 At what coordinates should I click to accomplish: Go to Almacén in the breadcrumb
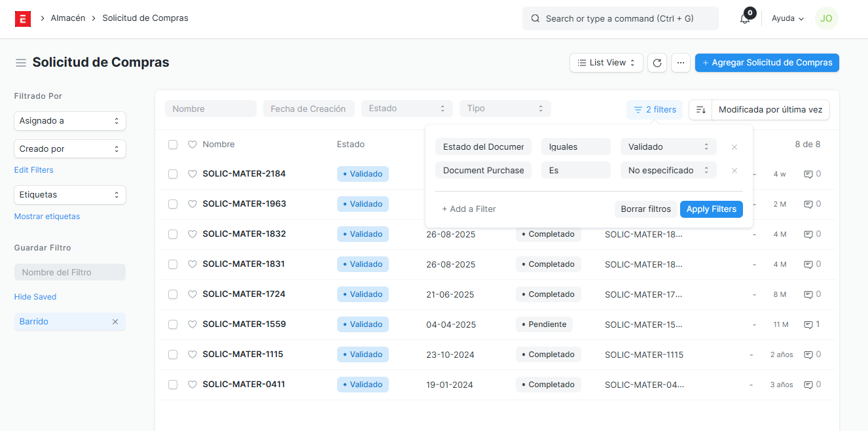(68, 18)
